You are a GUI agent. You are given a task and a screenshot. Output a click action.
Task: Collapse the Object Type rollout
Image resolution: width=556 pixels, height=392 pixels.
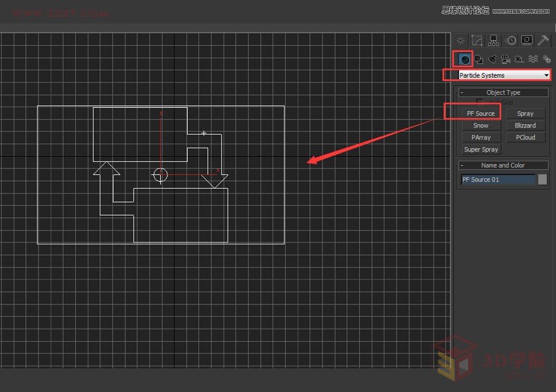coord(462,92)
